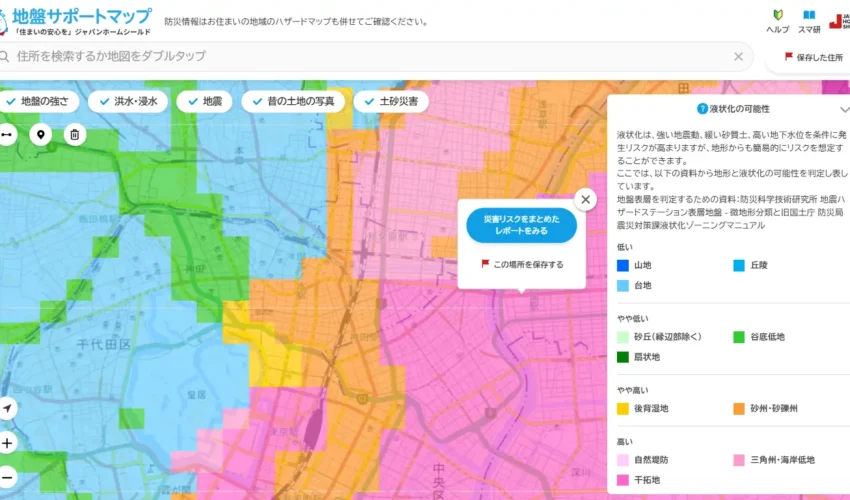Click 災害リスクをまとめたレポートをみる button

tap(521, 224)
